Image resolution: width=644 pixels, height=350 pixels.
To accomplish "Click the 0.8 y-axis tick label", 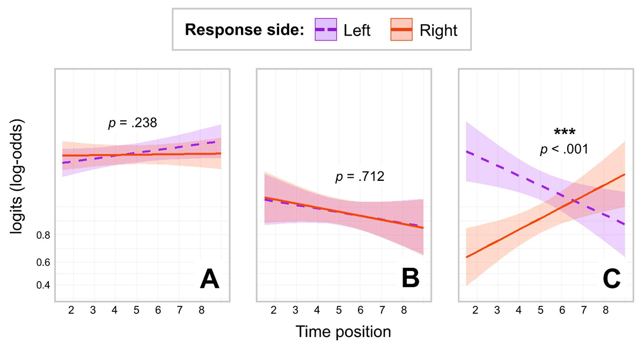I will [x=44, y=235].
